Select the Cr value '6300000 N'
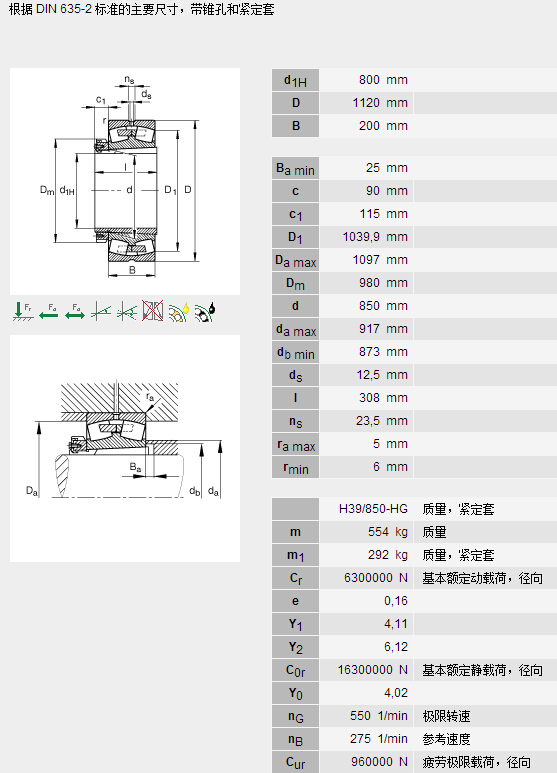Screen dimensions: 557x773 376,578
